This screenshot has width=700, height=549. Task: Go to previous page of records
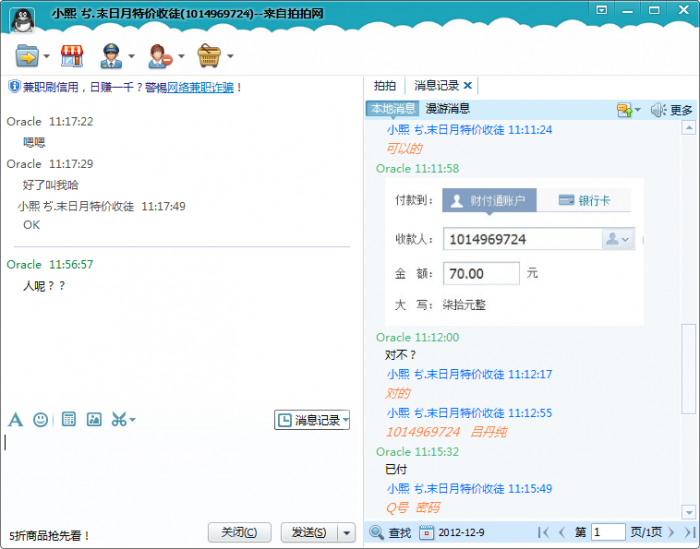[562, 532]
